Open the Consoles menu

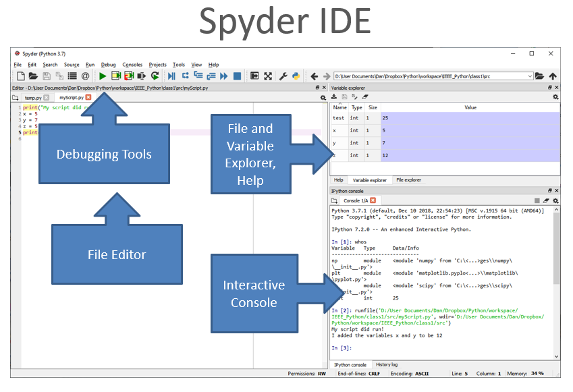coord(132,65)
